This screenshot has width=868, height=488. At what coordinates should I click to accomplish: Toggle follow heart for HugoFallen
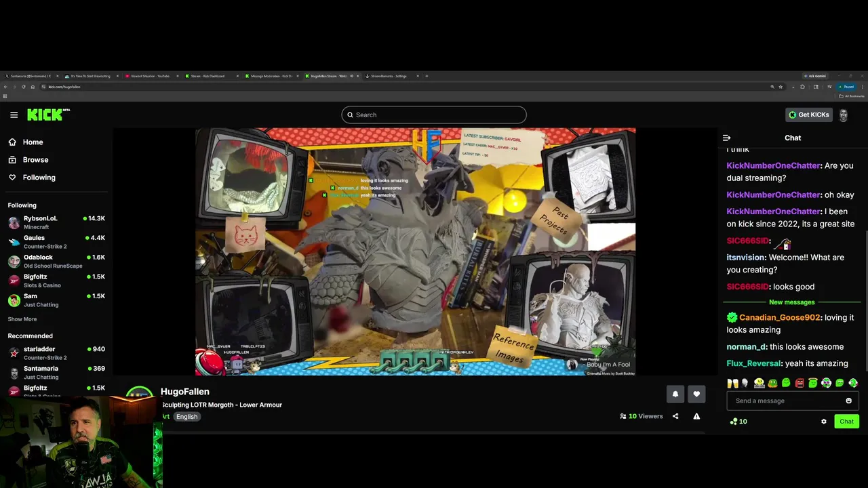click(696, 394)
